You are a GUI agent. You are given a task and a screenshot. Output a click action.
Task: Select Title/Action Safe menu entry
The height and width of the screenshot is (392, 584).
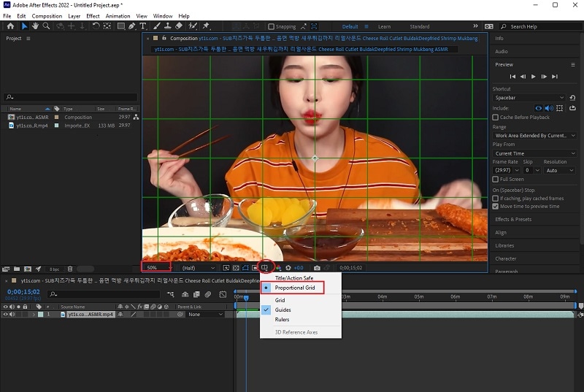[x=293, y=278]
